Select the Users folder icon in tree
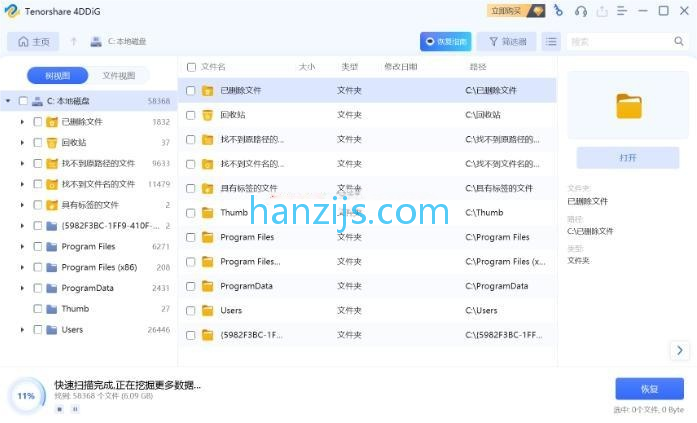The image size is (697, 423). point(52,330)
